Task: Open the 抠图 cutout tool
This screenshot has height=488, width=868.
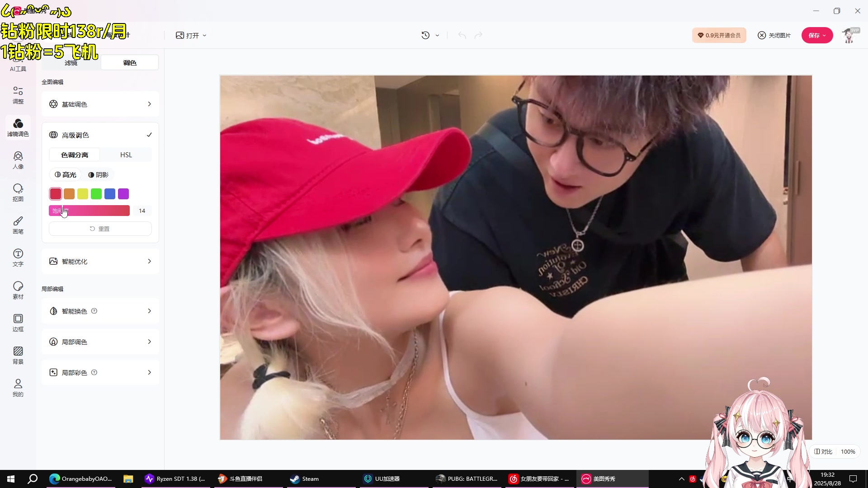Action: [x=18, y=192]
